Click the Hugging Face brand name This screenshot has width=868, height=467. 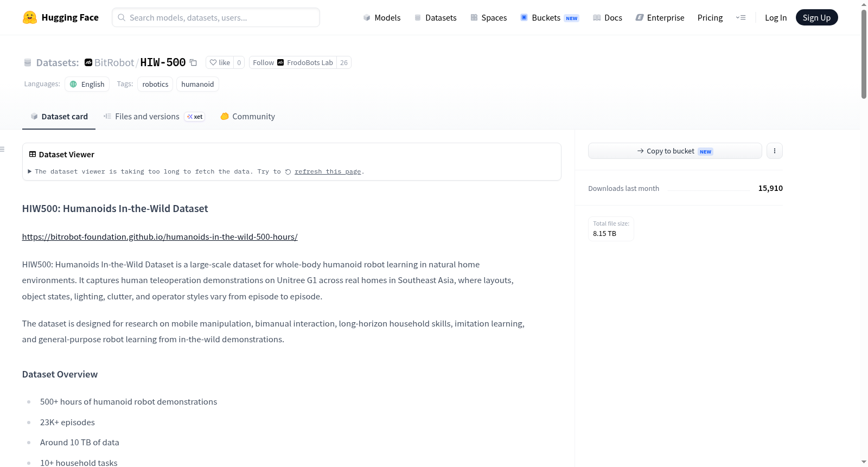(x=70, y=17)
